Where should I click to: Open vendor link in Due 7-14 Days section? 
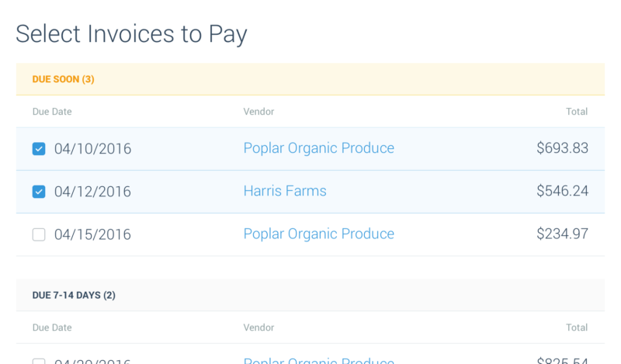point(319,360)
